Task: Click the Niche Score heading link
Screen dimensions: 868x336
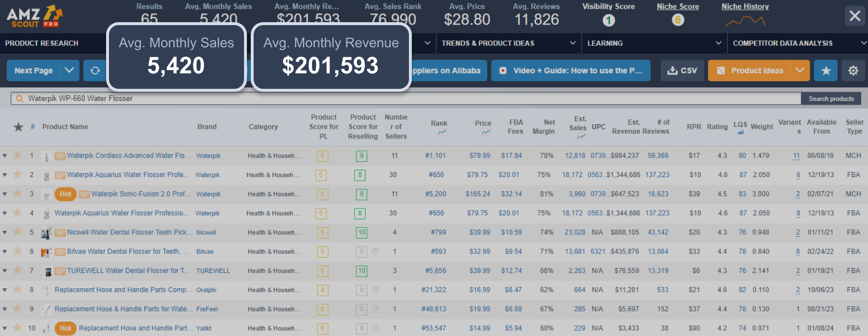Action: coord(678,6)
